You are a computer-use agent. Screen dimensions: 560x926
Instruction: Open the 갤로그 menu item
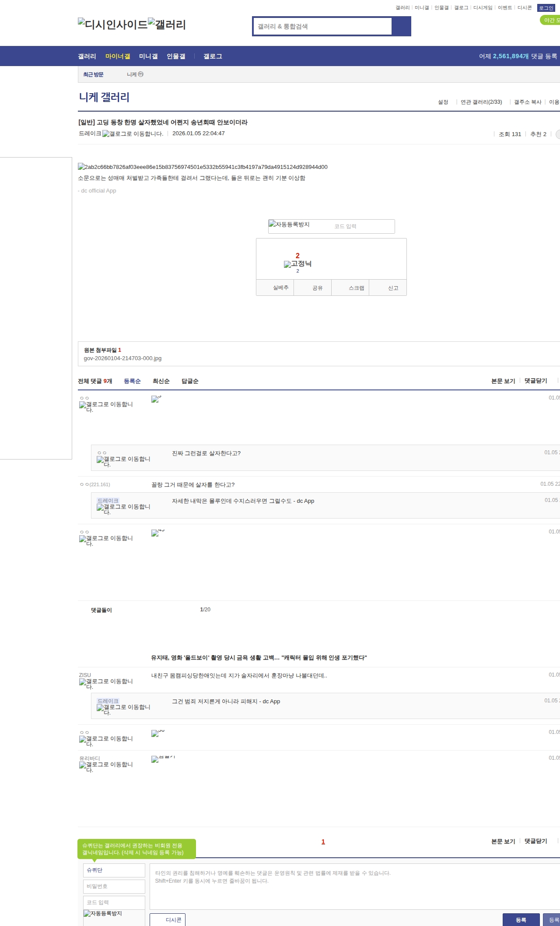point(213,56)
